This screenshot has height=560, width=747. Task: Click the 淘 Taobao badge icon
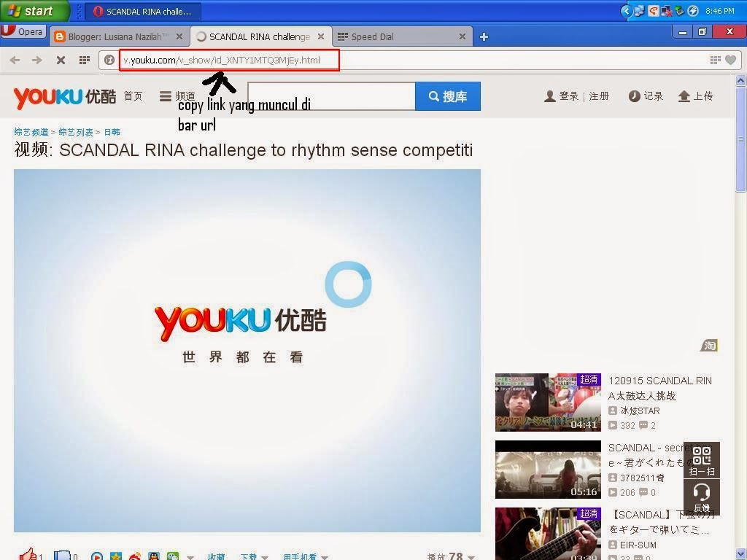pyautogui.click(x=709, y=345)
